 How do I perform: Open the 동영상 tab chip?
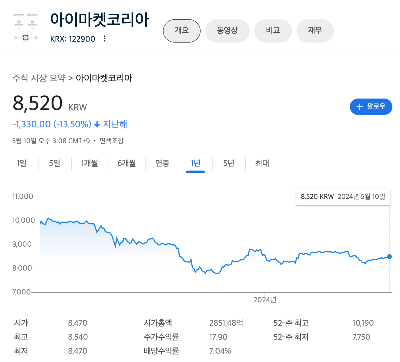[x=227, y=31]
